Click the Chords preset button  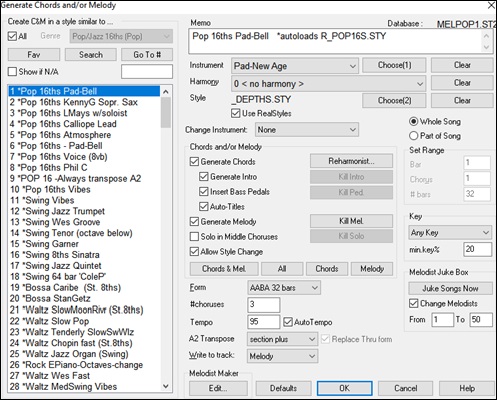click(x=327, y=269)
